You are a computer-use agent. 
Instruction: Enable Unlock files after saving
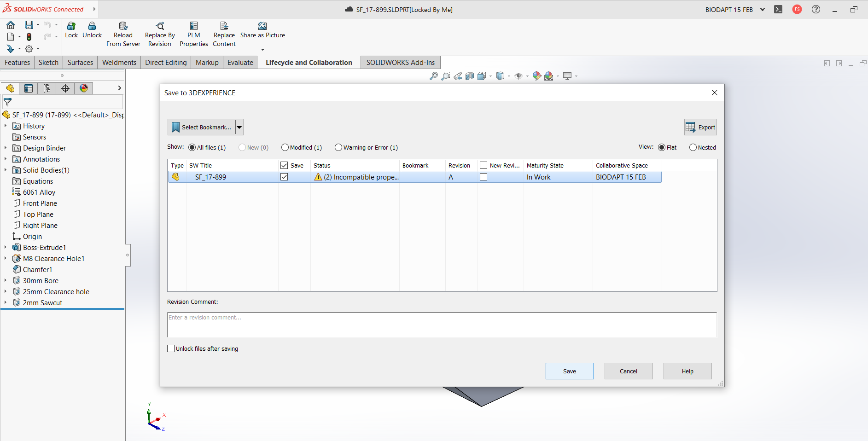[x=171, y=348]
